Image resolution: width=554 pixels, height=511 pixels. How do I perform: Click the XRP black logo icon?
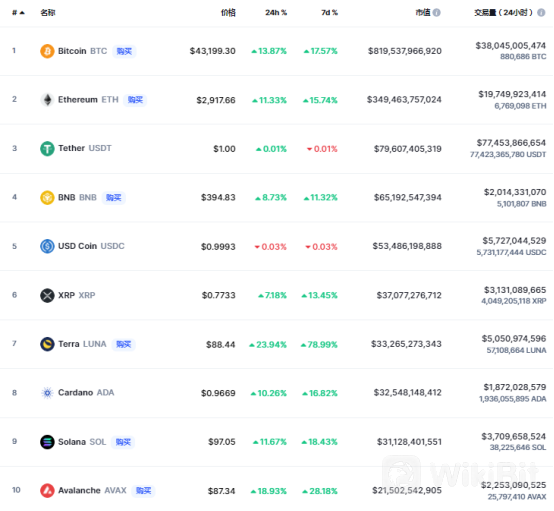click(47, 295)
